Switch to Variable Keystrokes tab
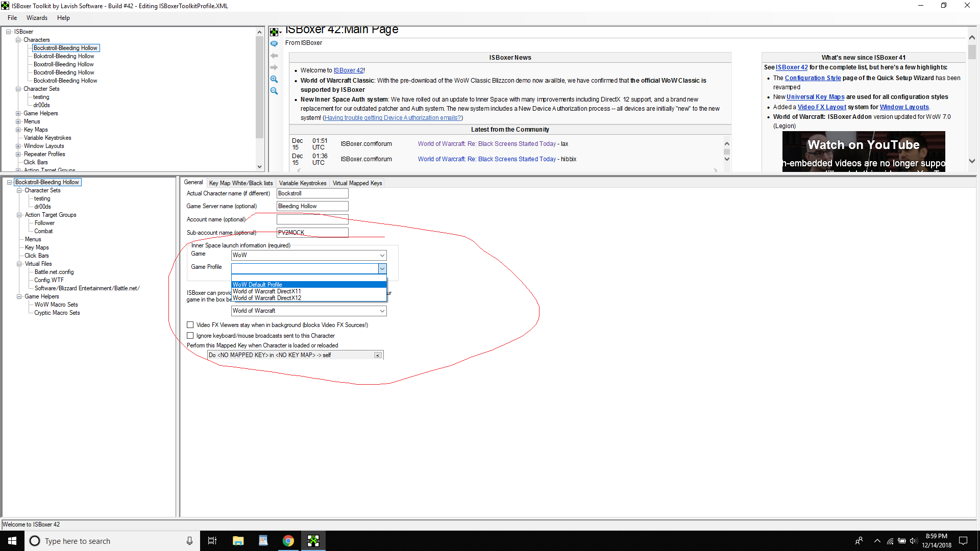980x551 pixels. click(303, 183)
